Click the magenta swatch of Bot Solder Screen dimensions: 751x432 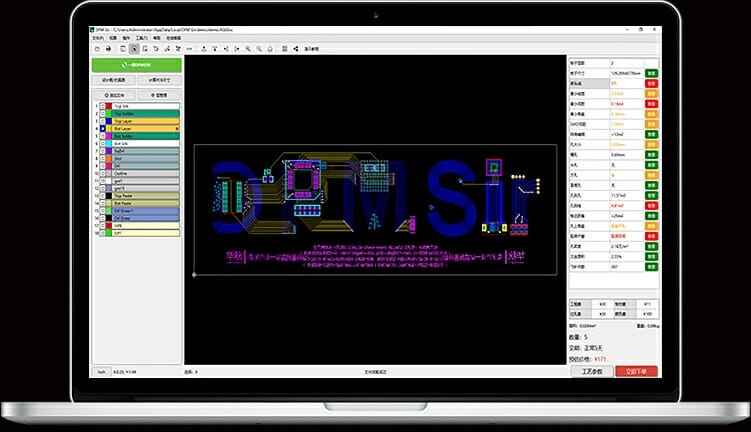click(x=109, y=136)
